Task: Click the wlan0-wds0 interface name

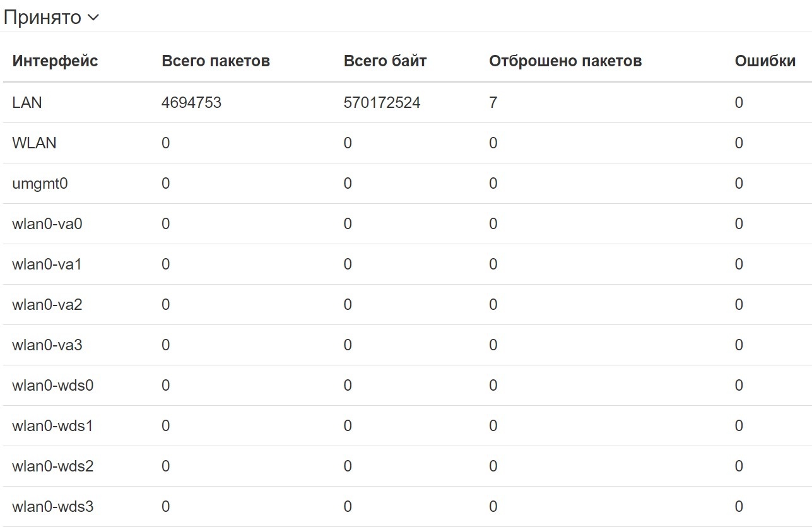Action: (52, 386)
